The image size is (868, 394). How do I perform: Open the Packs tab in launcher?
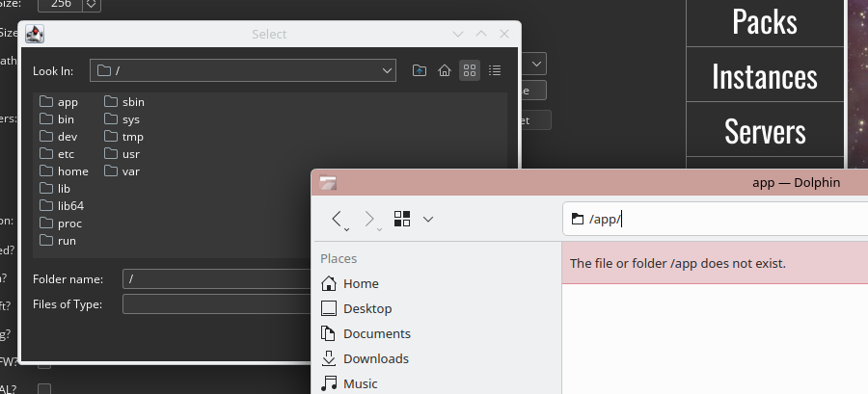click(765, 22)
